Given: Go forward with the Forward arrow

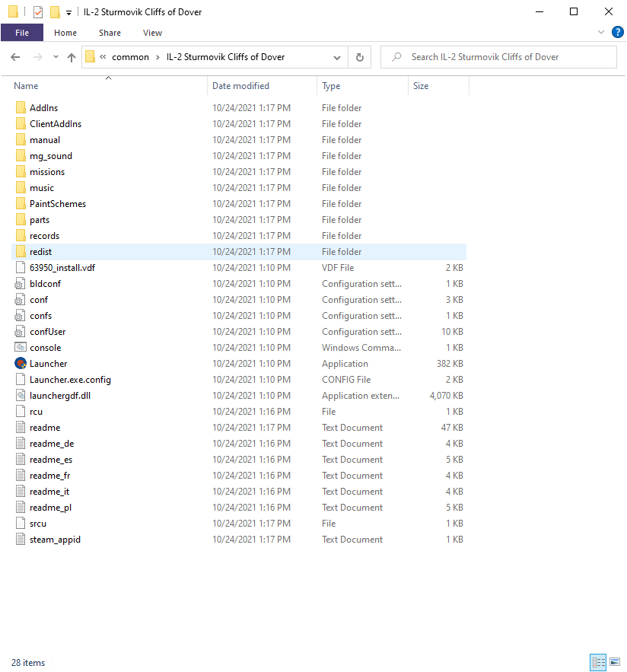Looking at the screenshot, I should (38, 57).
